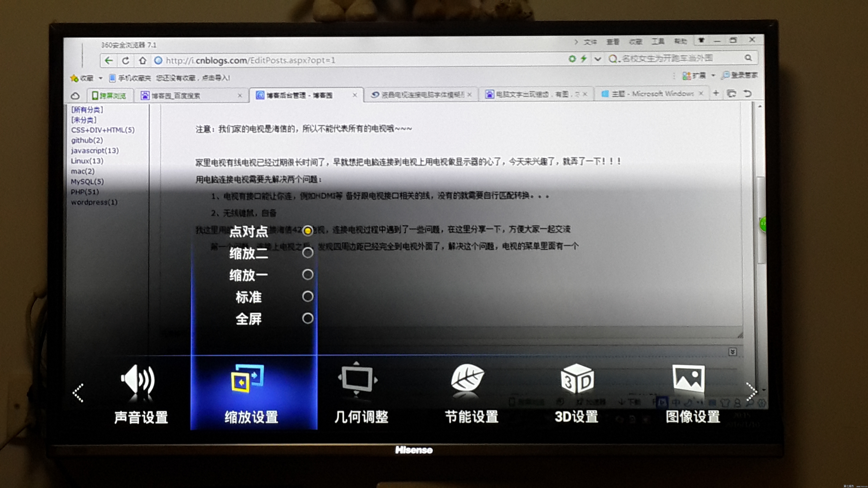Open the wordpress(1) category link
Image resolution: width=868 pixels, height=488 pixels.
(x=94, y=202)
